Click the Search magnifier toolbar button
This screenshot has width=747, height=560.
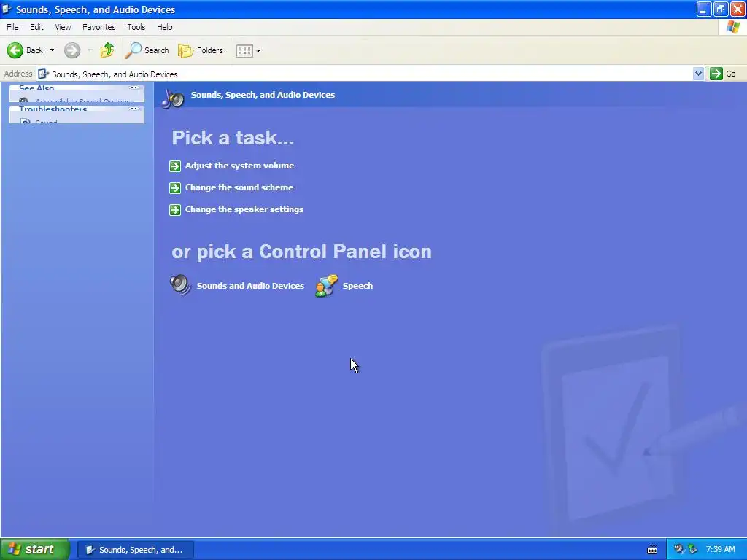click(x=147, y=50)
